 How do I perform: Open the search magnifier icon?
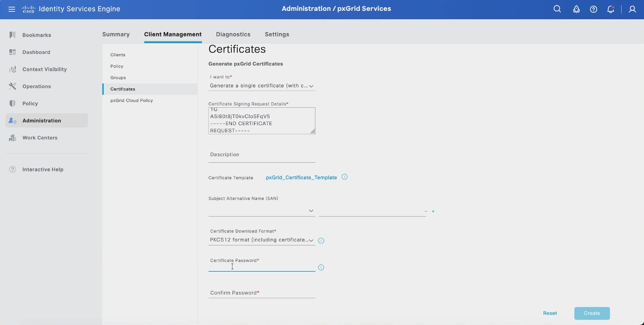pos(557,9)
